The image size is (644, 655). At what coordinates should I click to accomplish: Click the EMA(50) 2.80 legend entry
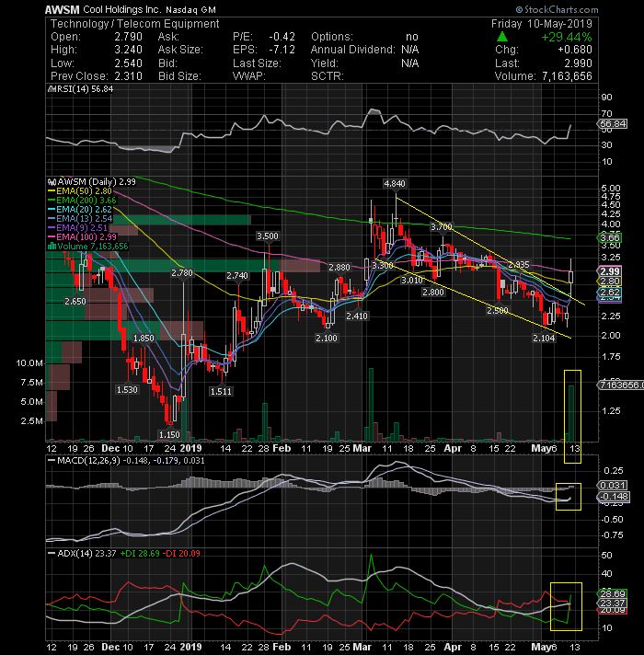click(x=80, y=191)
